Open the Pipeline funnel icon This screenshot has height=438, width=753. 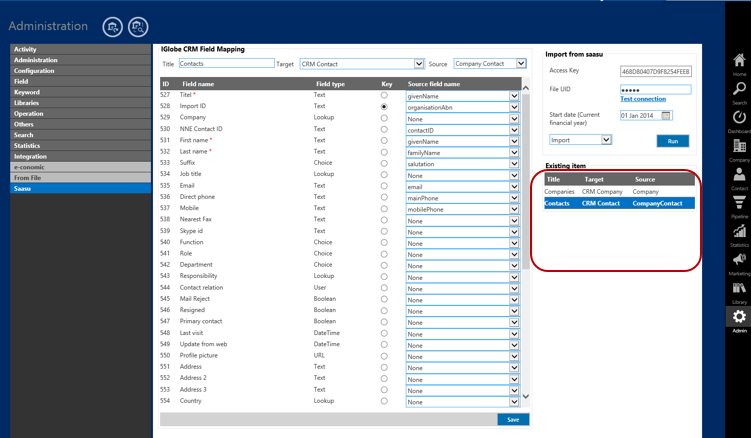click(x=739, y=202)
